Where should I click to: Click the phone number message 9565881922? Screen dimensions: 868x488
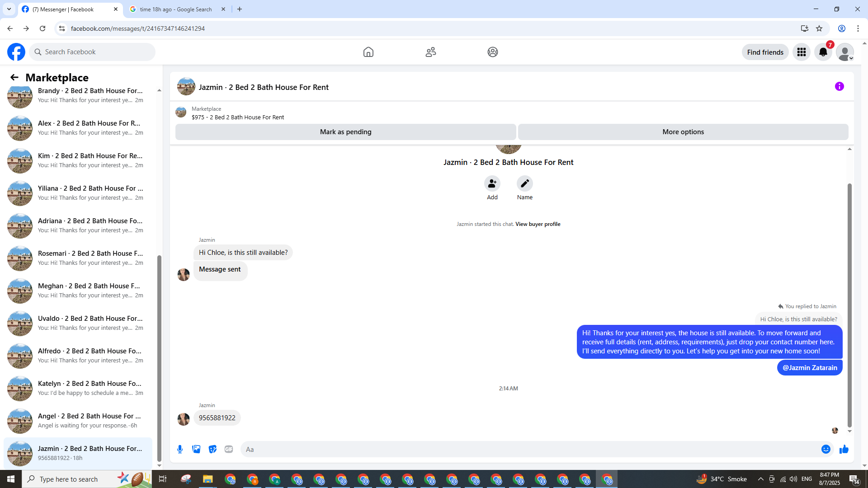click(x=217, y=418)
